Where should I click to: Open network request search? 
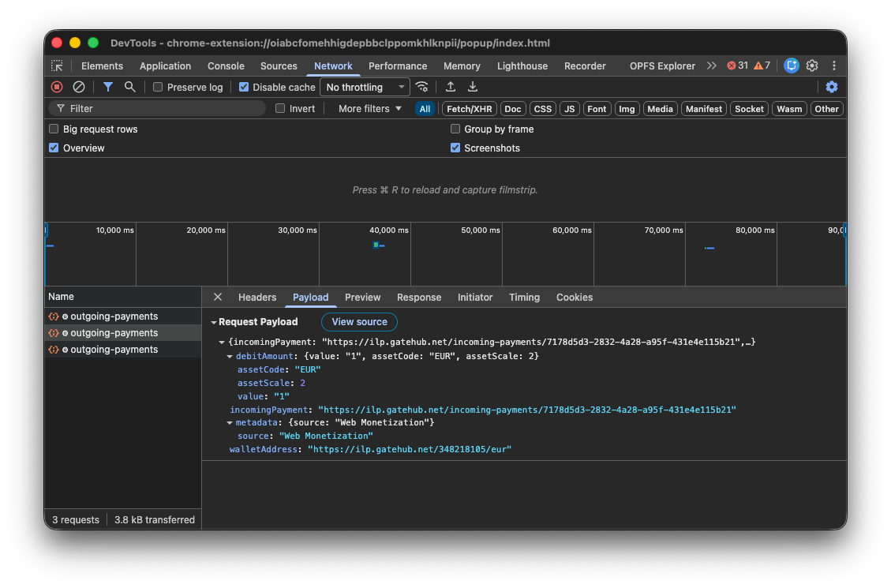point(129,87)
